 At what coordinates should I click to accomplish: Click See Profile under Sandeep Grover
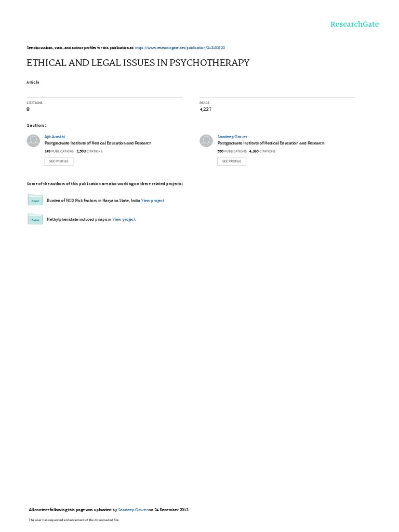click(232, 161)
